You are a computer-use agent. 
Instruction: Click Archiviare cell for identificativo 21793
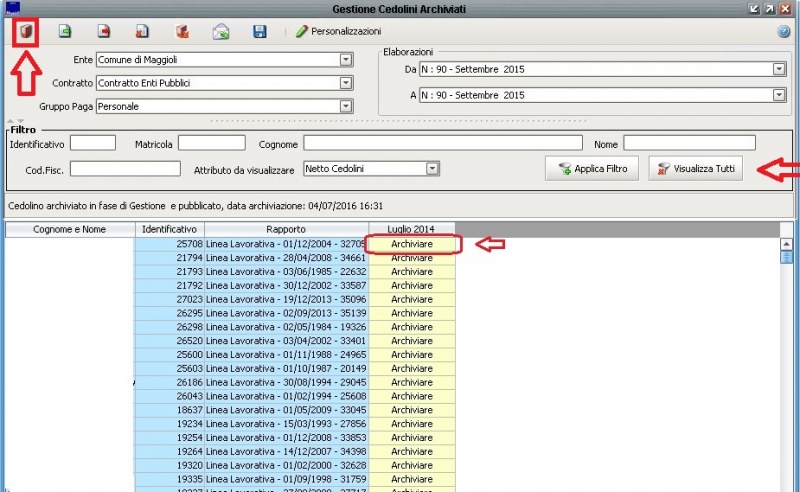[412, 272]
